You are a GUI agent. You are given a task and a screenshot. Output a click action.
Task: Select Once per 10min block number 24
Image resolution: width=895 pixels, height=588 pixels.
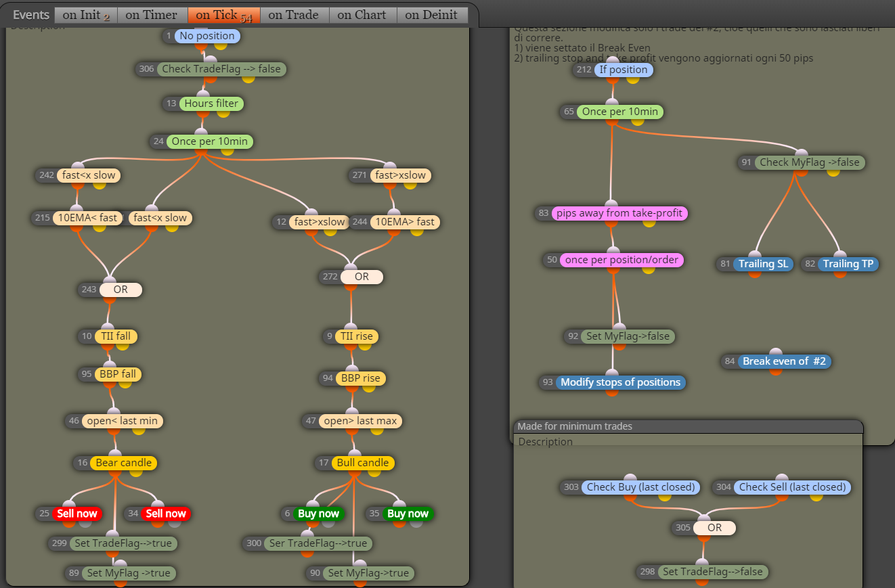point(209,141)
